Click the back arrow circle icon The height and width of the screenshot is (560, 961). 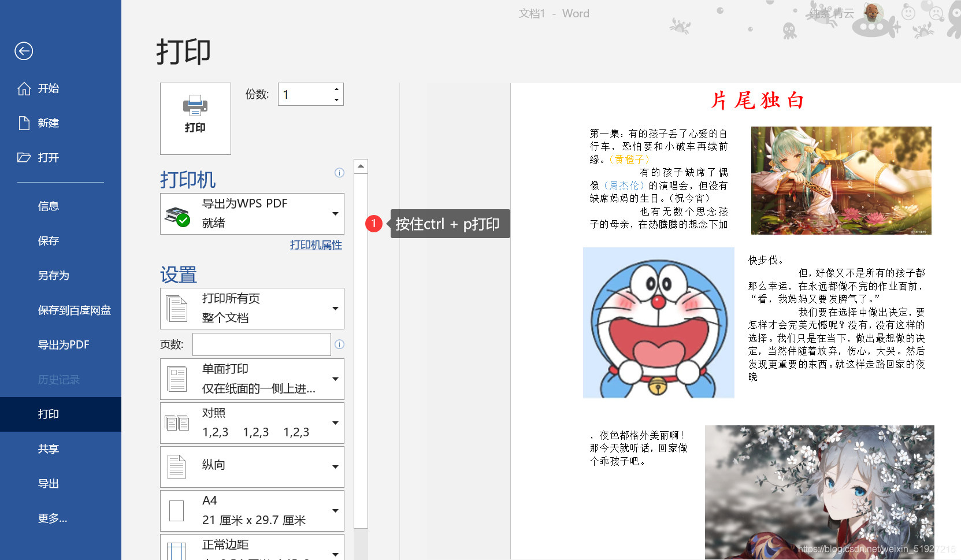[x=24, y=51]
